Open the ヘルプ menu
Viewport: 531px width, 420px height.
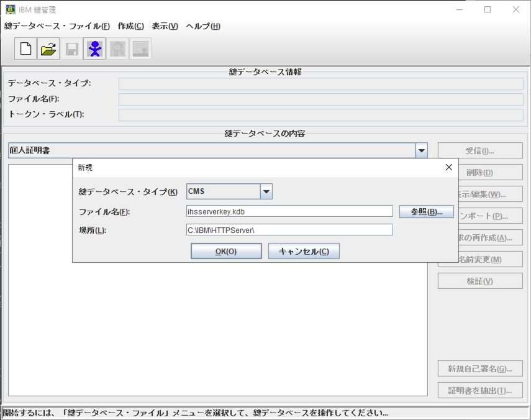coord(203,26)
